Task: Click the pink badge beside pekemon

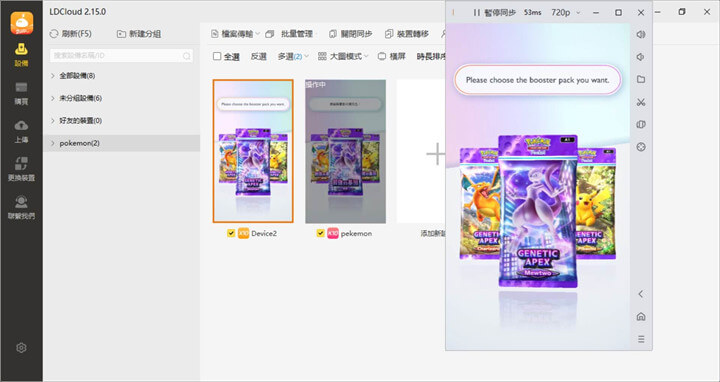Action: pyautogui.click(x=333, y=233)
